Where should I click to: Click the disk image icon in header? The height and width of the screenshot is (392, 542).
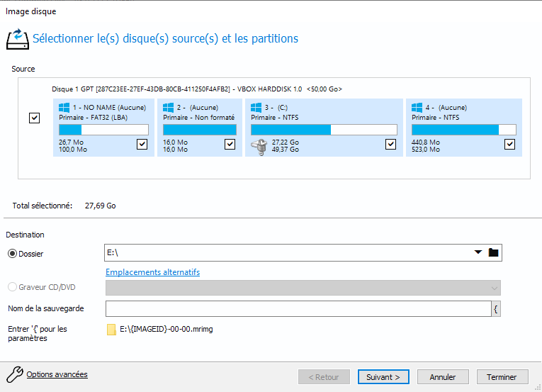coord(17,38)
